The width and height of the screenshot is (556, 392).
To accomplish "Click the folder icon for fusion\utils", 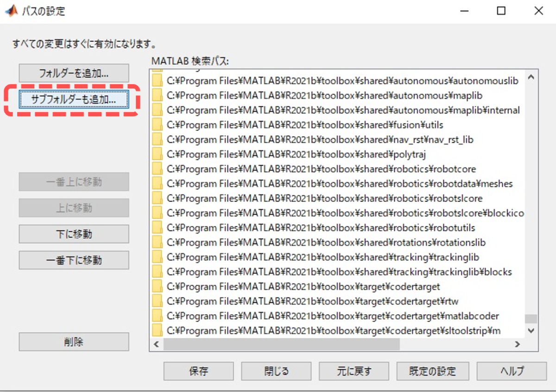I will point(158,125).
